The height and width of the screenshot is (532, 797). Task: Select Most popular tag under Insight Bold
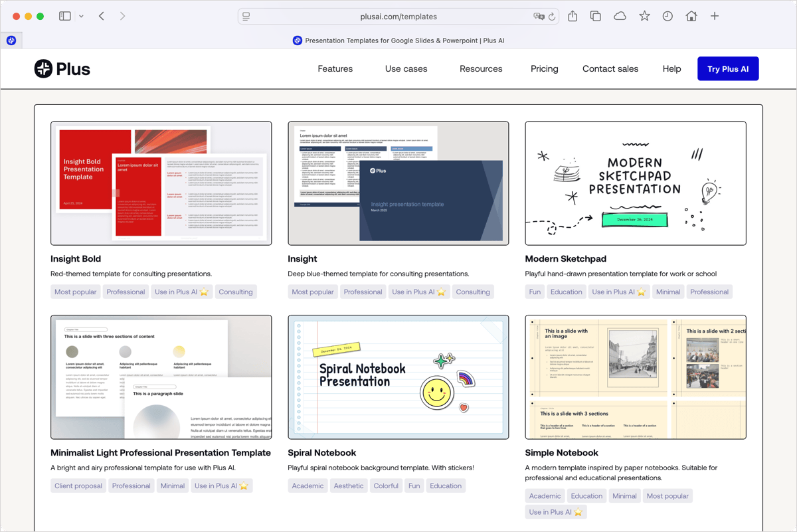76,292
